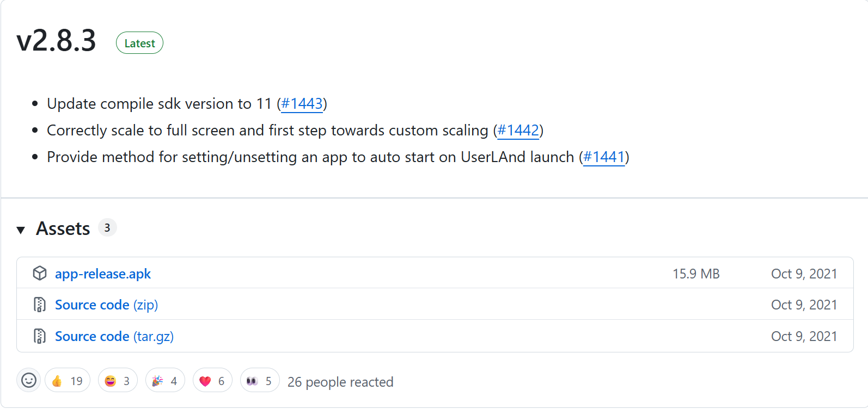This screenshot has width=868, height=409.
Task: Download Source code (tar.gz)
Action: click(114, 337)
